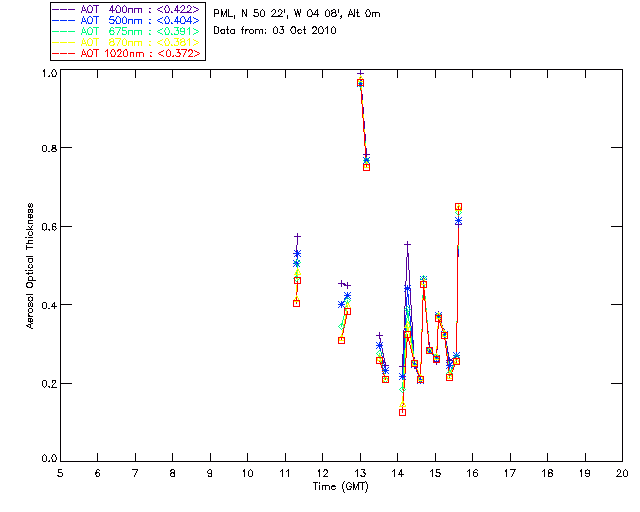Click the x-axis label 16

point(473,473)
